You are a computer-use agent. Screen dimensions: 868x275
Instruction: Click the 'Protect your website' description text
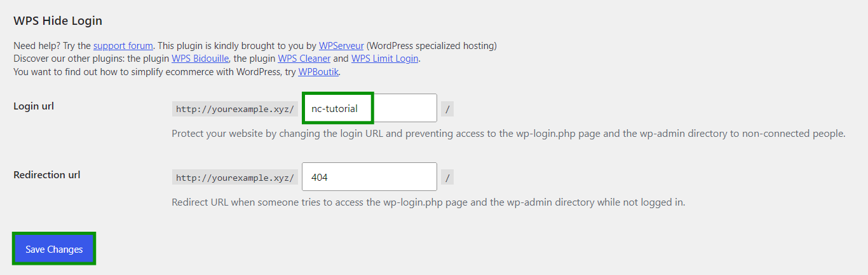pyautogui.click(x=508, y=134)
